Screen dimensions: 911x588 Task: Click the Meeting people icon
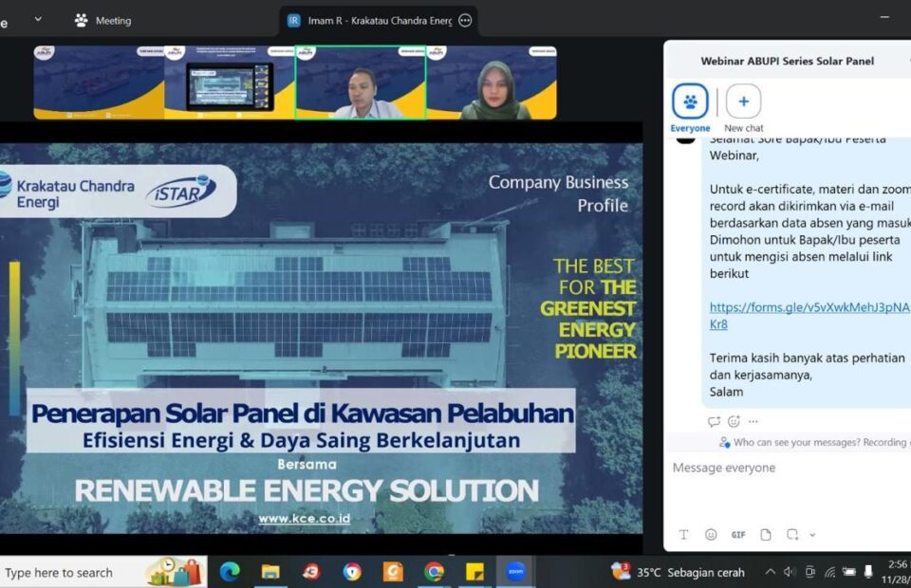coord(82,20)
